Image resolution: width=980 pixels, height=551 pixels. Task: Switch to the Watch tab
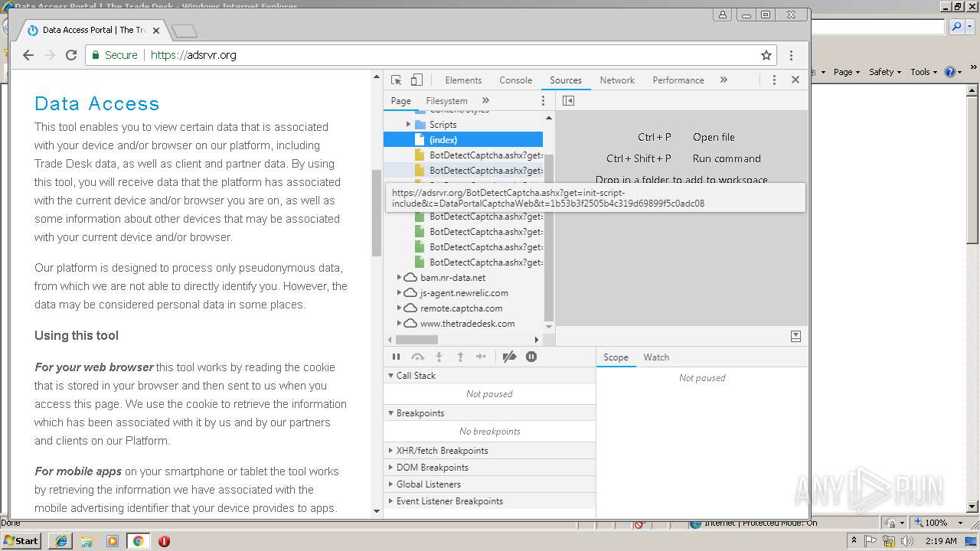coord(656,357)
